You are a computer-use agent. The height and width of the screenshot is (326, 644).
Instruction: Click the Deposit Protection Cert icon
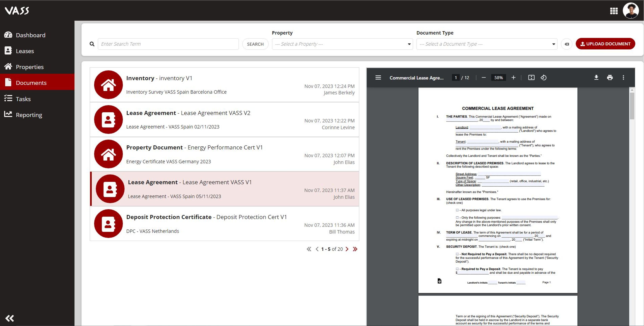click(108, 223)
